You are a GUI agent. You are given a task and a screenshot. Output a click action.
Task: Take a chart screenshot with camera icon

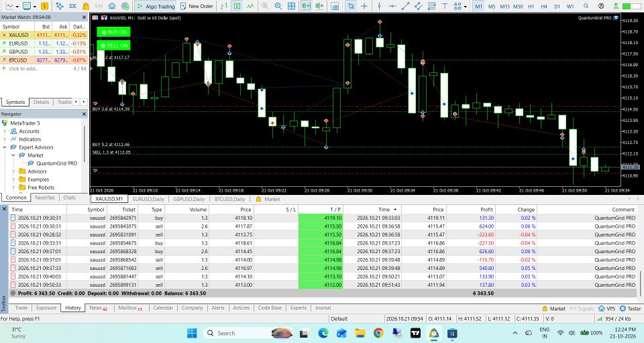pos(335,6)
